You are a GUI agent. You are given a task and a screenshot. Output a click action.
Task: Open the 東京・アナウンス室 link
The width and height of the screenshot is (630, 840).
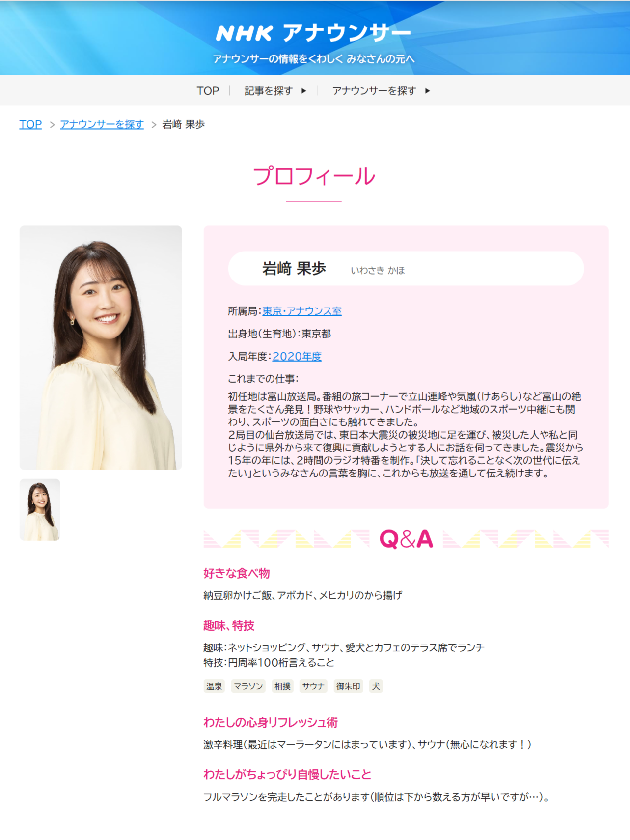tap(302, 311)
